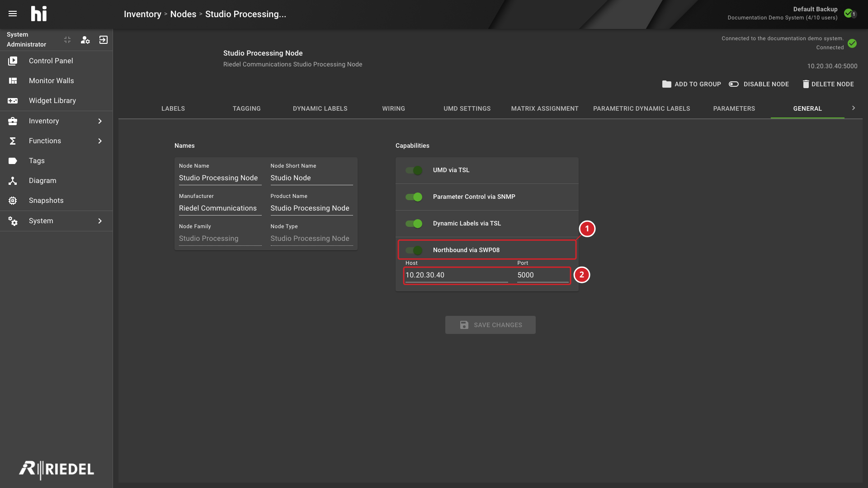Image resolution: width=868 pixels, height=488 pixels.
Task: Click the Disable Node toggle button
Action: pos(759,84)
